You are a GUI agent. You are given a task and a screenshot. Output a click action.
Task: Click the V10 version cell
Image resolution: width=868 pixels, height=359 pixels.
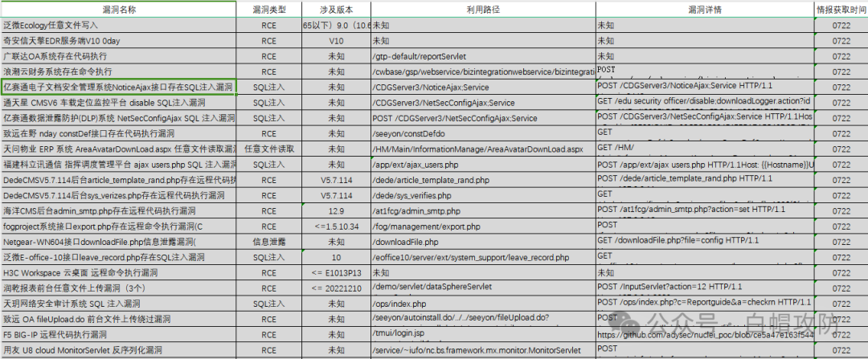tap(336, 41)
